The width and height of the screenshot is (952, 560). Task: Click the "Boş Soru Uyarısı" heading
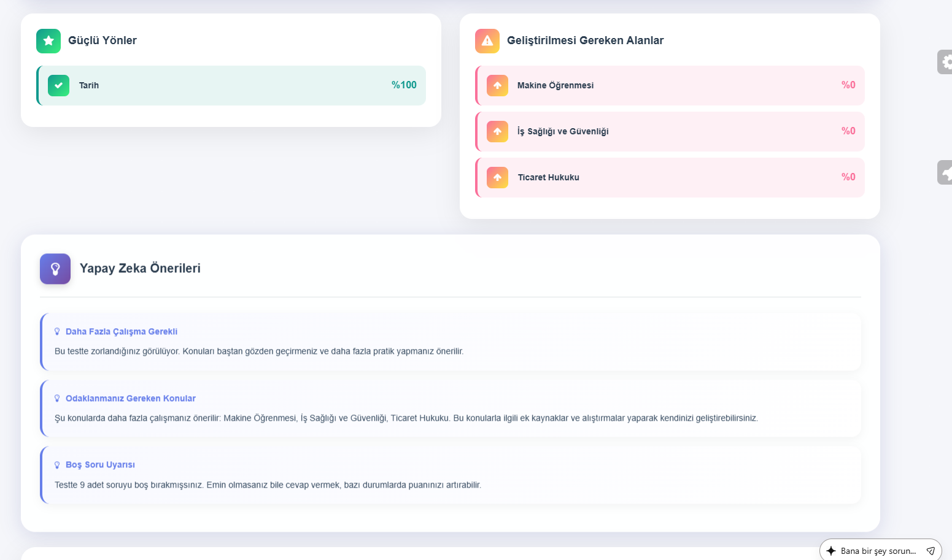click(x=100, y=465)
